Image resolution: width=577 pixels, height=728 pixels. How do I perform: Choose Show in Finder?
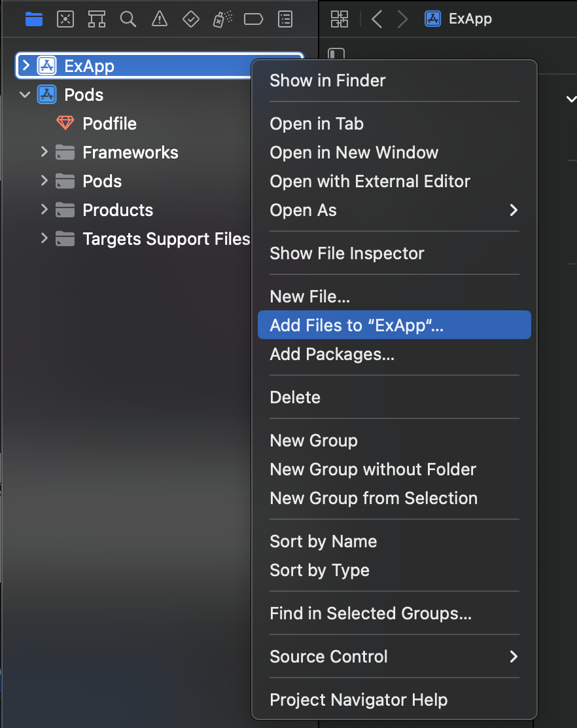[394, 81]
